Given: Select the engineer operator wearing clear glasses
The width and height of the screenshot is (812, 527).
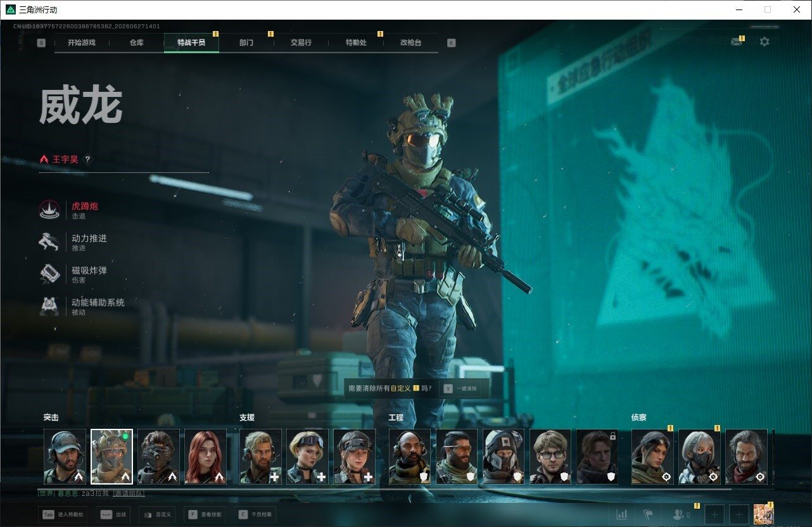Looking at the screenshot, I should click(x=550, y=457).
